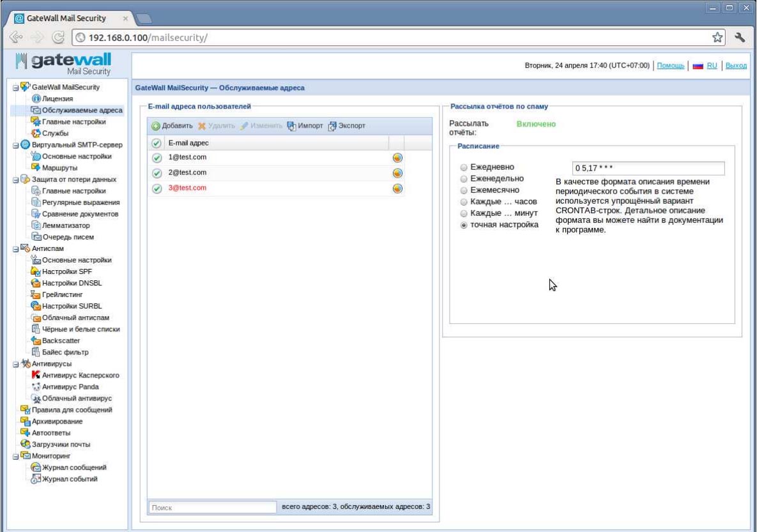Image resolution: width=757 pixels, height=532 pixels.
Task: Click the Import (Импорт) toolbar icon
Action: pos(291,126)
